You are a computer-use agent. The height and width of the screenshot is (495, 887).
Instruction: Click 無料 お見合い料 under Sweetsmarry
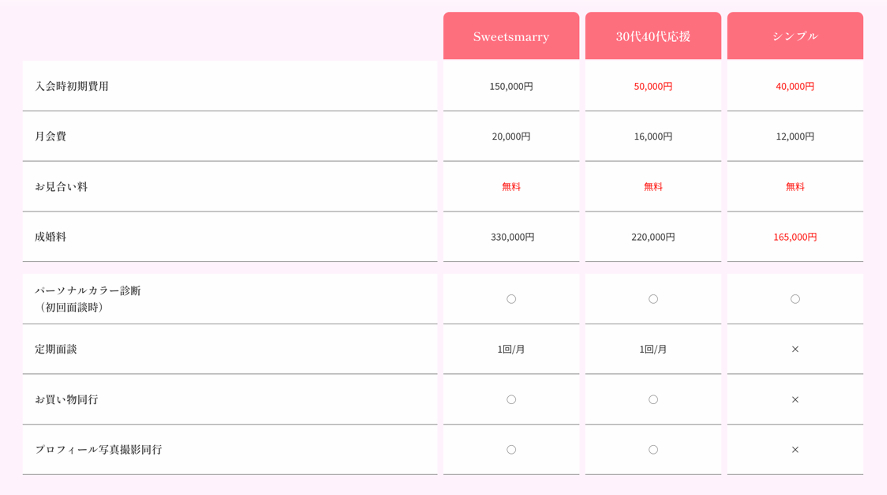(511, 186)
